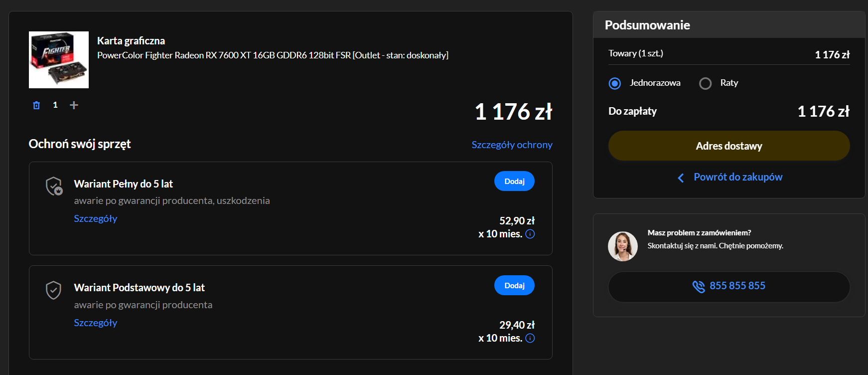Image resolution: width=868 pixels, height=375 pixels.
Task: Click the trash icon to remove the product
Action: pyautogui.click(x=36, y=105)
